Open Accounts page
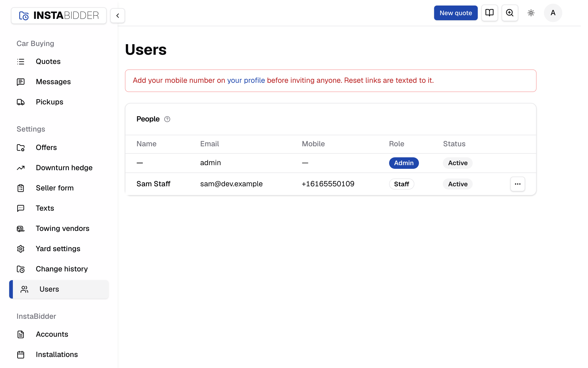This screenshot has height=368, width=588. 59,334
